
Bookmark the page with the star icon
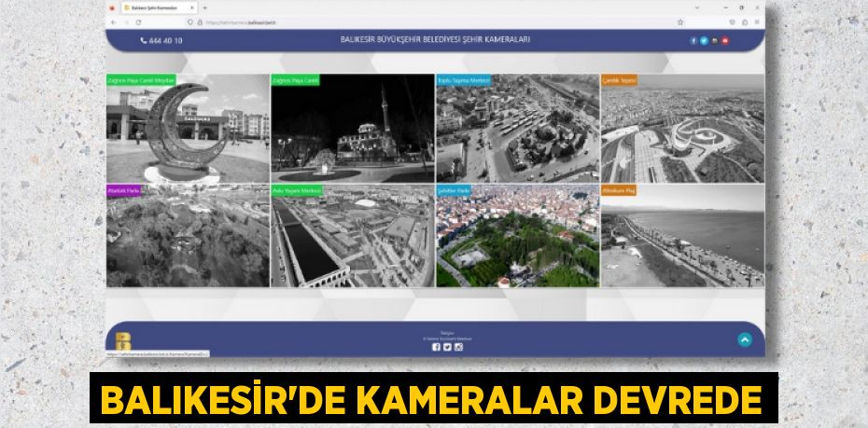click(679, 21)
